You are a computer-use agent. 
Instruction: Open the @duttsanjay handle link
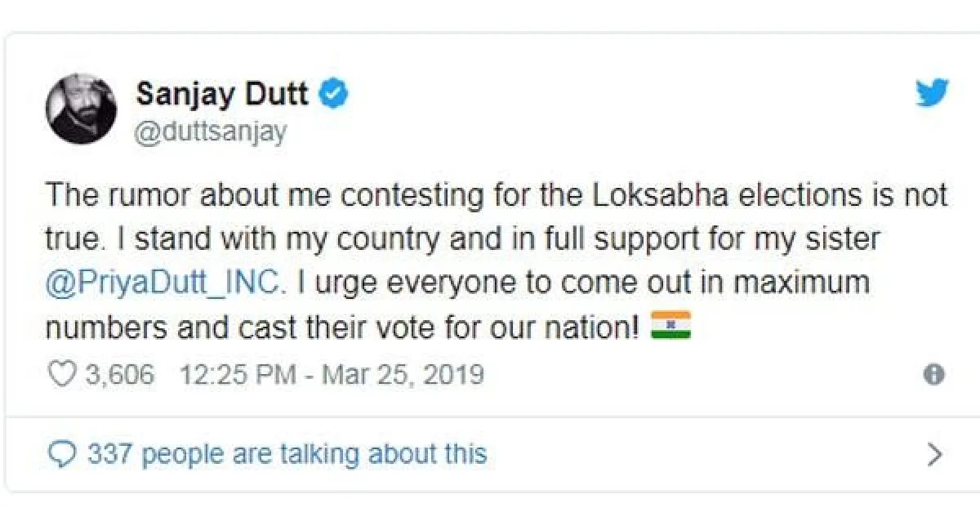pos(211,131)
